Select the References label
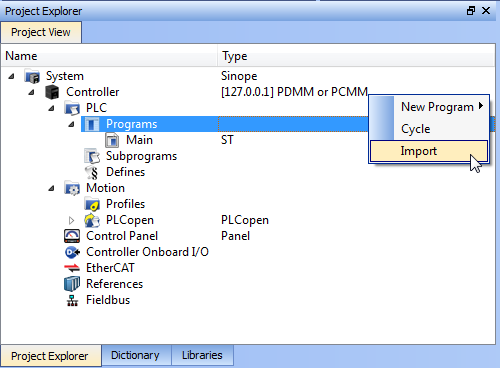This screenshot has height=368, width=500. tap(114, 284)
